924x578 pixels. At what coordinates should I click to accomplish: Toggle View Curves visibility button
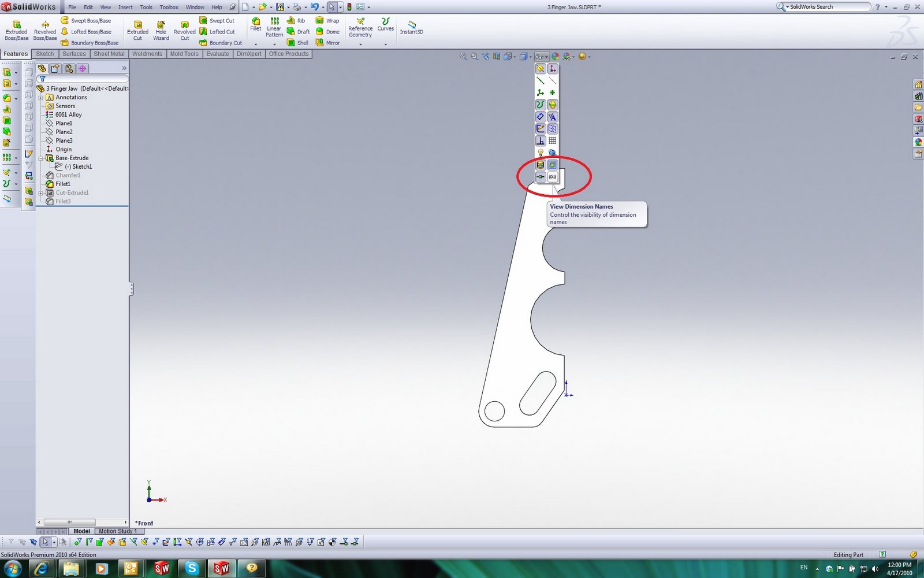(541, 105)
